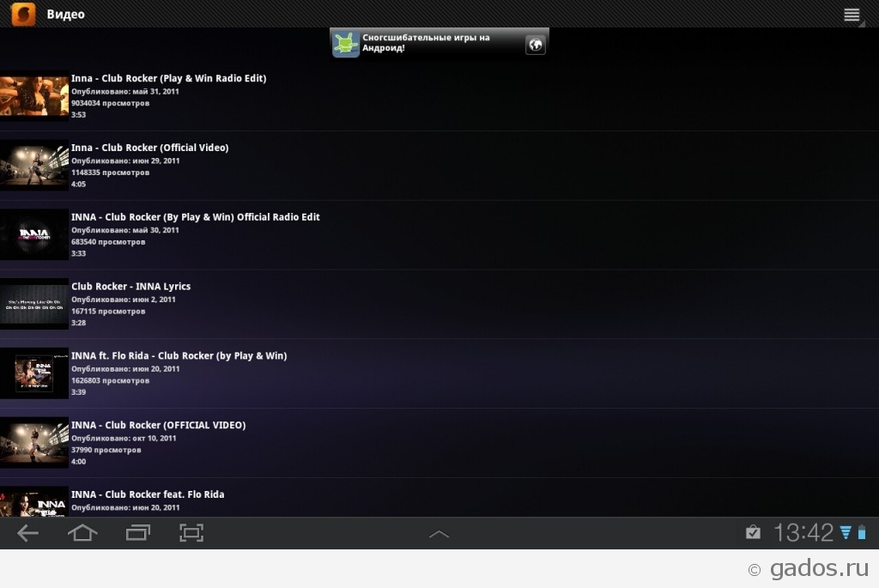Tap the battery status icon
This screenshot has height=588, width=879.
pyautogui.click(x=862, y=532)
